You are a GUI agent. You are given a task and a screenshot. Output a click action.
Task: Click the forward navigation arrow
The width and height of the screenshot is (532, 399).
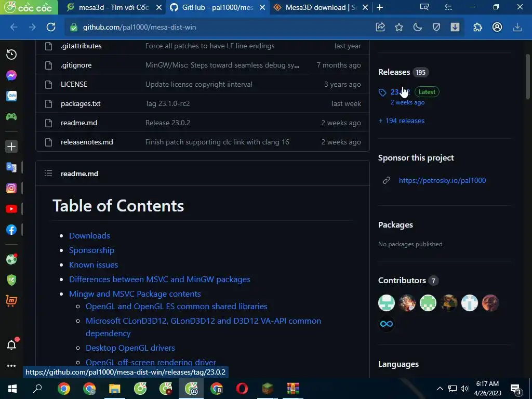click(x=32, y=27)
